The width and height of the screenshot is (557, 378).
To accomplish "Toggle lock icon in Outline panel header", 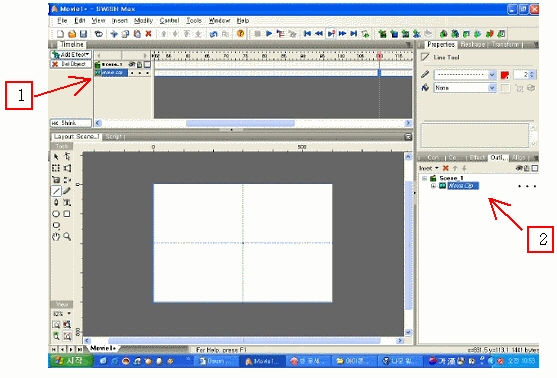I will (x=527, y=168).
